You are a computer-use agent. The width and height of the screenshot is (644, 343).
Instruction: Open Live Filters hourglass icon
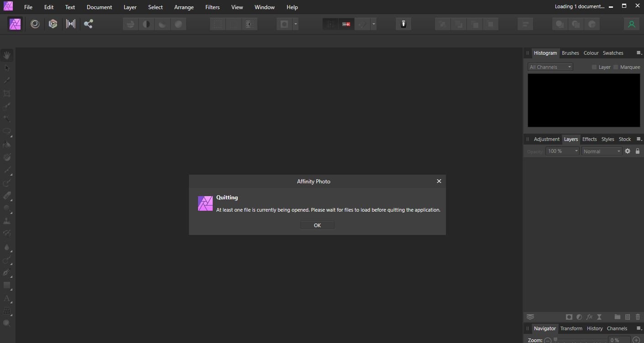pyautogui.click(x=599, y=317)
